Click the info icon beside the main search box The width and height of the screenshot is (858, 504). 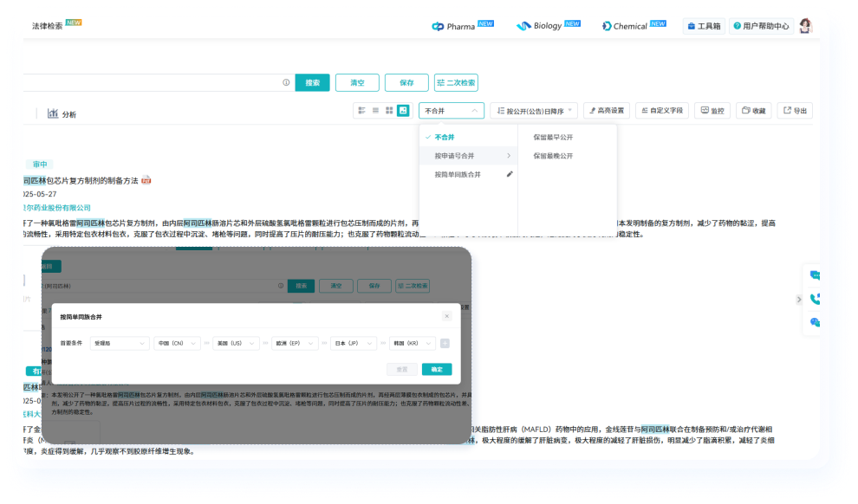click(286, 82)
